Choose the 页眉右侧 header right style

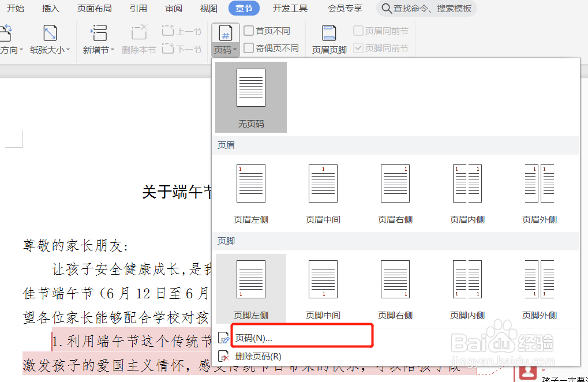tap(395, 183)
